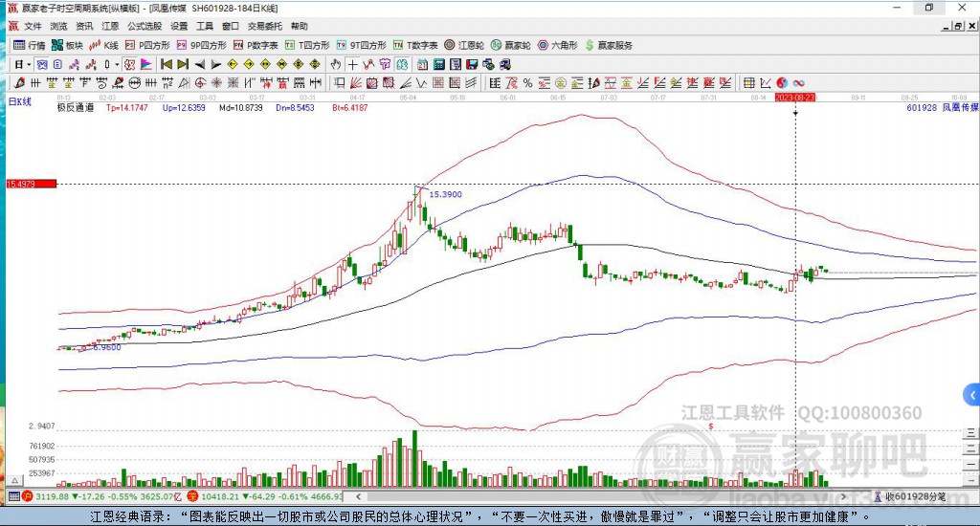
Task: Open the 公式选股 menu
Action: (x=144, y=27)
